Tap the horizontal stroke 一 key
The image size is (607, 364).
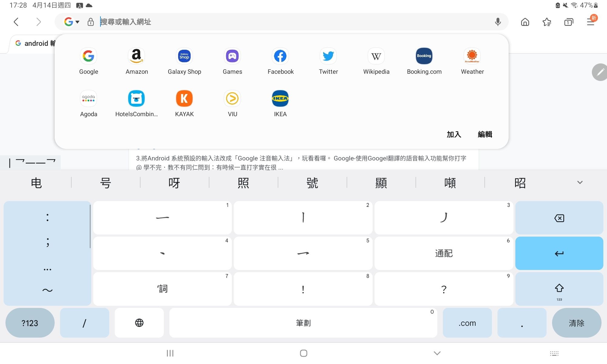pos(162,218)
